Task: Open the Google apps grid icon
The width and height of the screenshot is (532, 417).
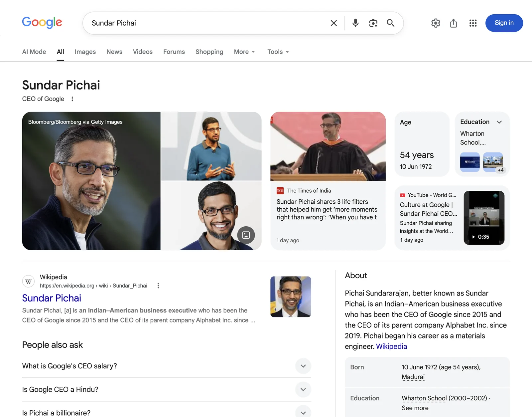Action: tap(473, 23)
